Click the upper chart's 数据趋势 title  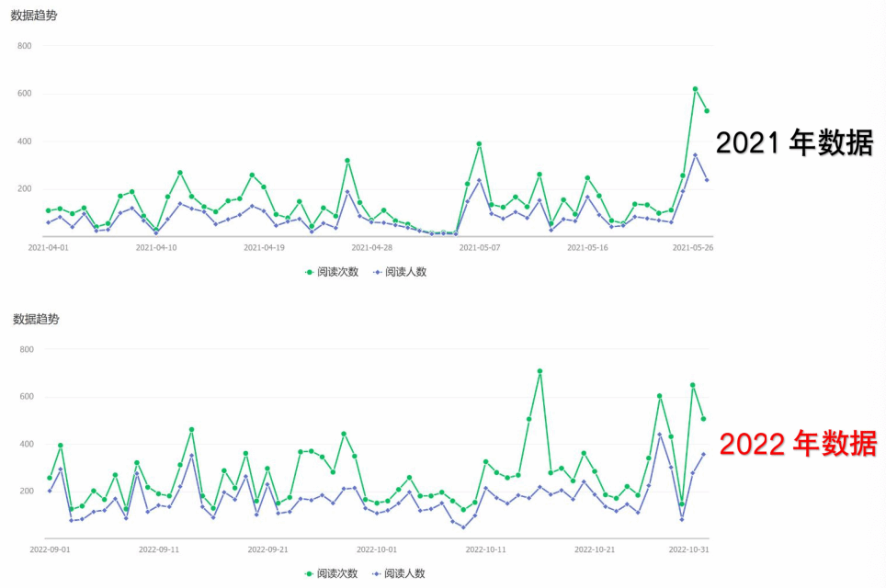(34, 16)
